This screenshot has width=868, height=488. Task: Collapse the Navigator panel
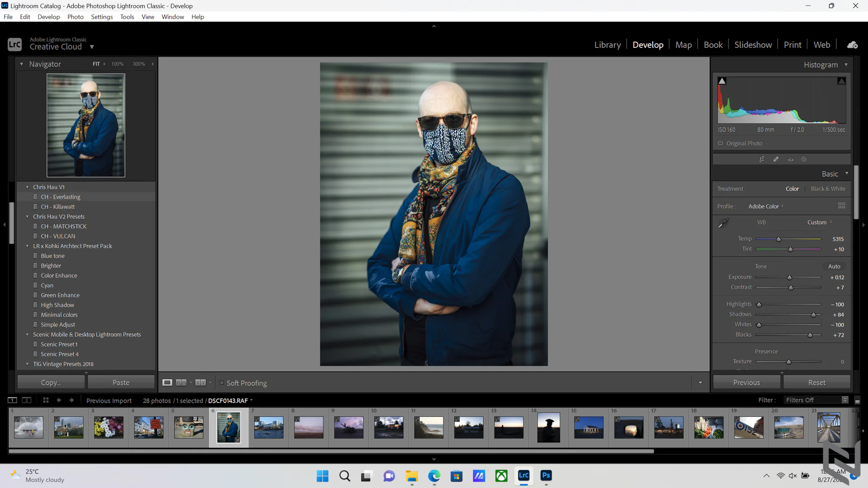(21, 64)
